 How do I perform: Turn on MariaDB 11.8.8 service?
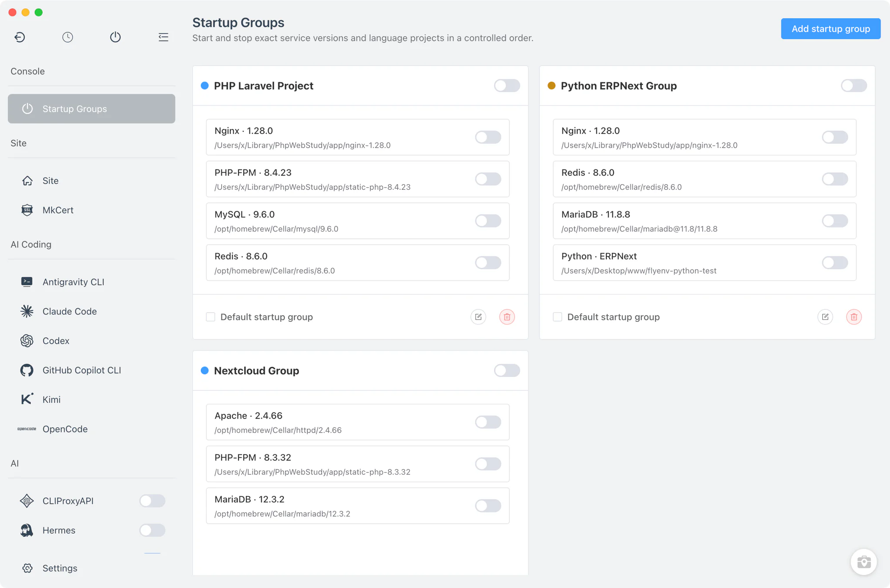[x=835, y=221]
